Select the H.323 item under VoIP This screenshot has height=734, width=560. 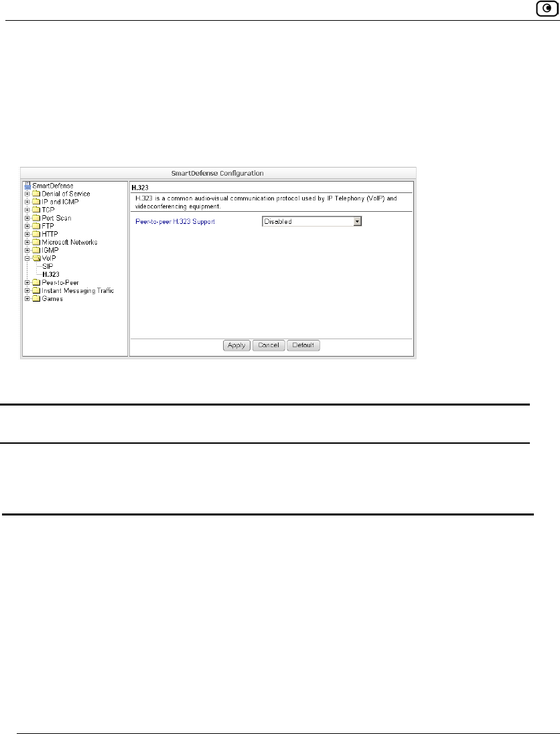tap(51, 274)
